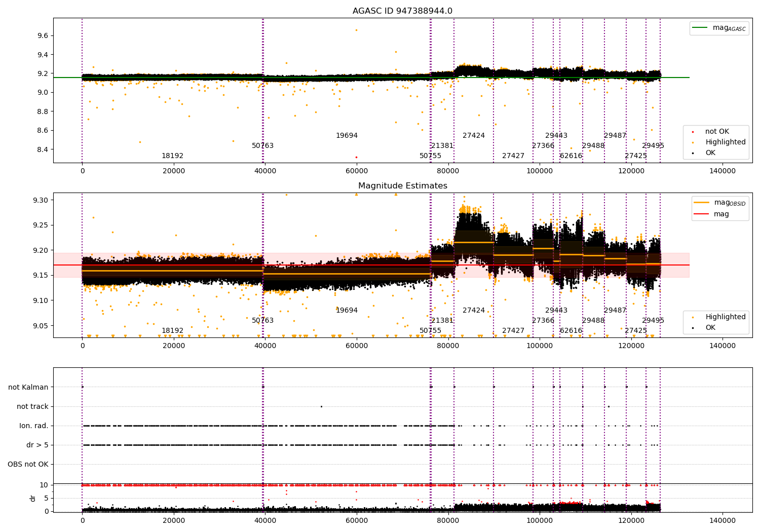760x532 pixels.
Task: Click OBSID label 29487 in middle plot
Action: pyautogui.click(x=615, y=311)
